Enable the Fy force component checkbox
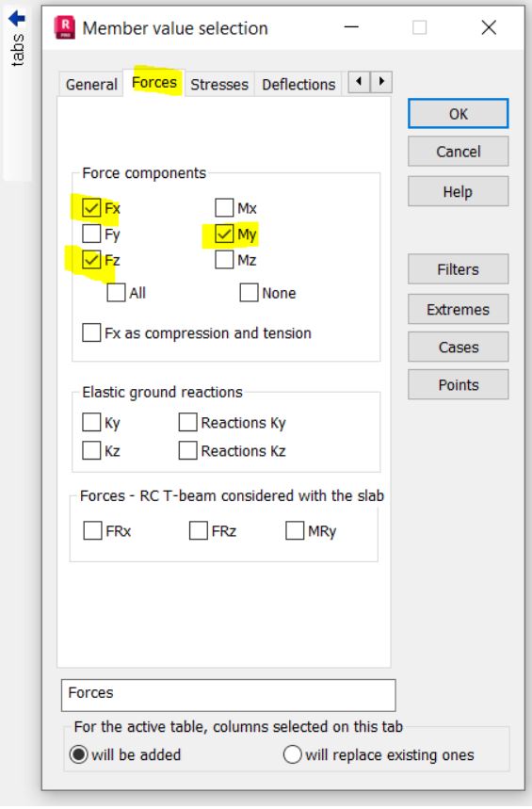This screenshot has height=809, width=532. pos(91,234)
